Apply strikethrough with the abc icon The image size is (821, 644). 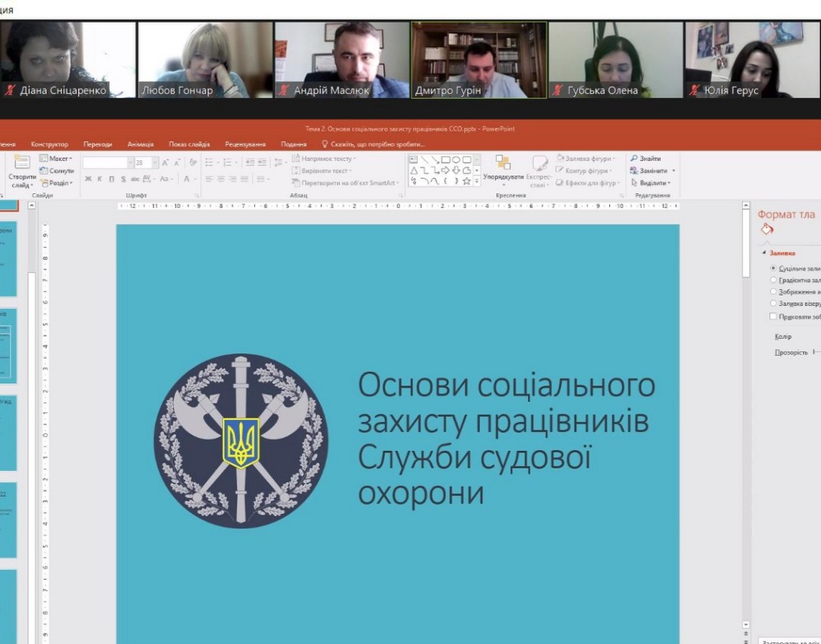(135, 179)
